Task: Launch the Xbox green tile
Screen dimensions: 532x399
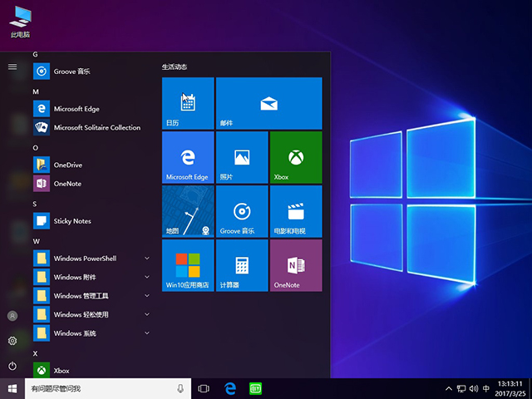Action: [295, 157]
